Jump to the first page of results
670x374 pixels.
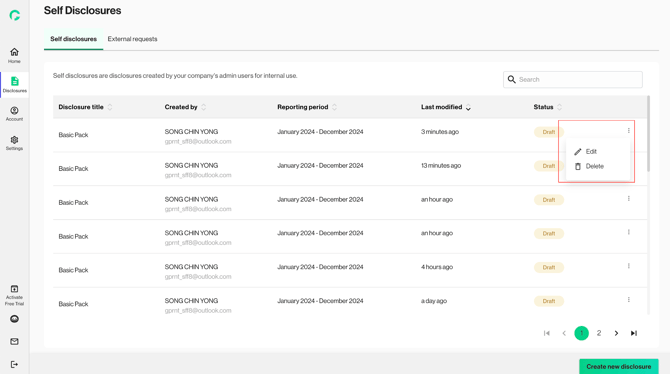(x=547, y=333)
